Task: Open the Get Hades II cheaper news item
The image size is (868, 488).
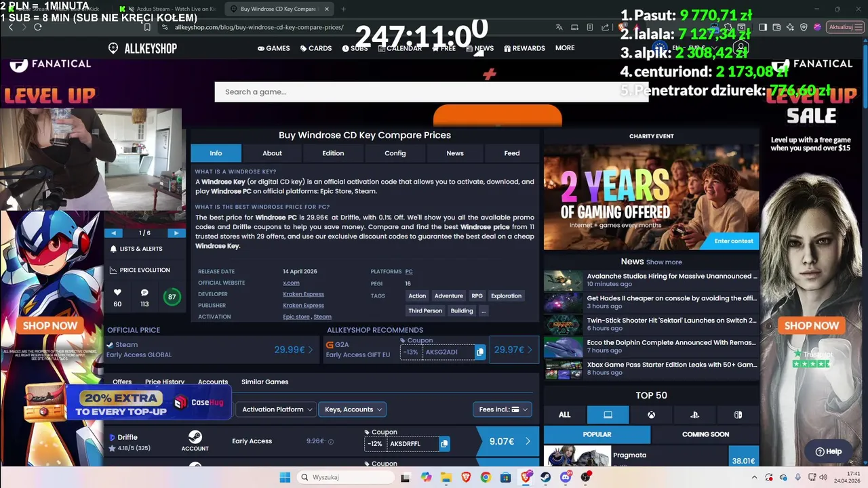Action: (x=671, y=298)
